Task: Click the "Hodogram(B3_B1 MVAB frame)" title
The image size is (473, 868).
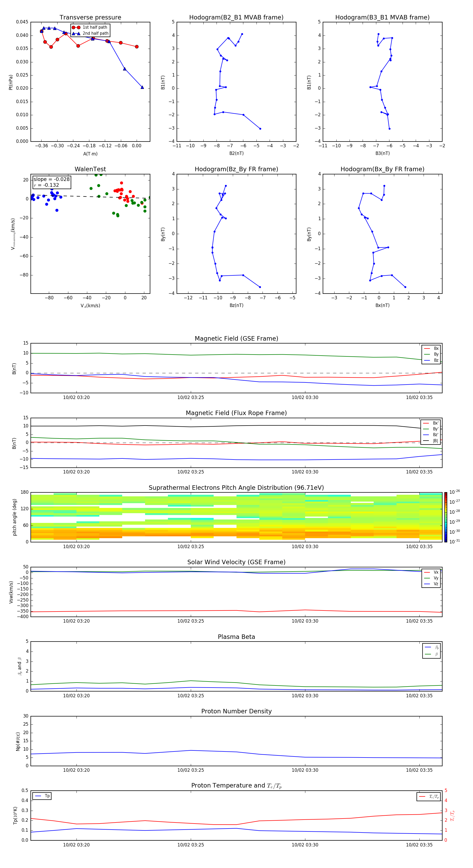Action: 382,18
